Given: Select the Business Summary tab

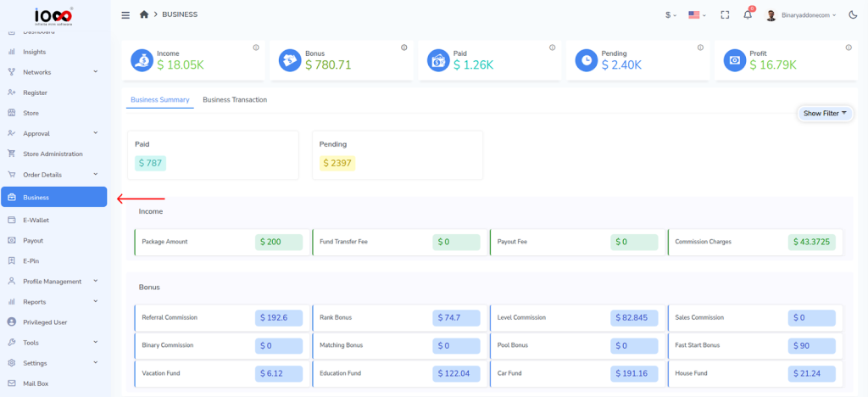Looking at the screenshot, I should (x=159, y=100).
